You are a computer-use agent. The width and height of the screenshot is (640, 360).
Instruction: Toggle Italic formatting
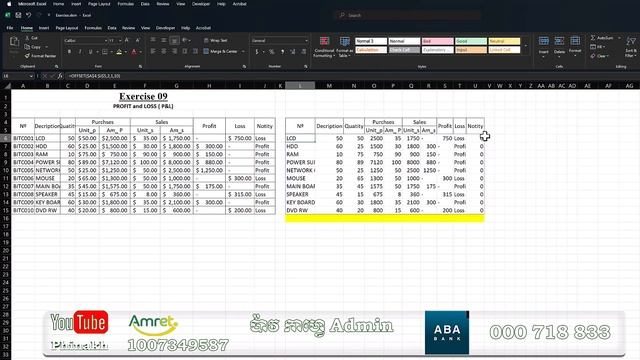[80, 52]
